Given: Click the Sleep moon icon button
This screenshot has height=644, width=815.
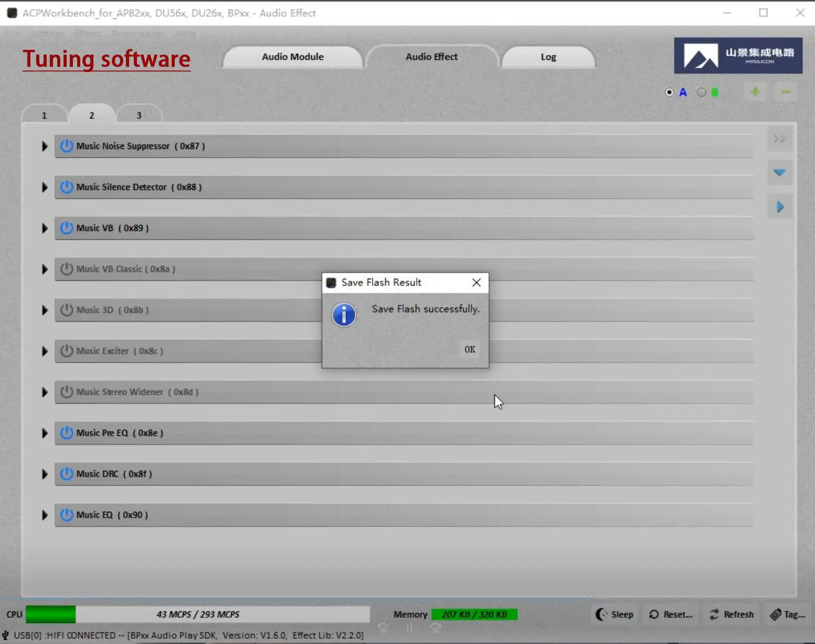Looking at the screenshot, I should click(614, 614).
